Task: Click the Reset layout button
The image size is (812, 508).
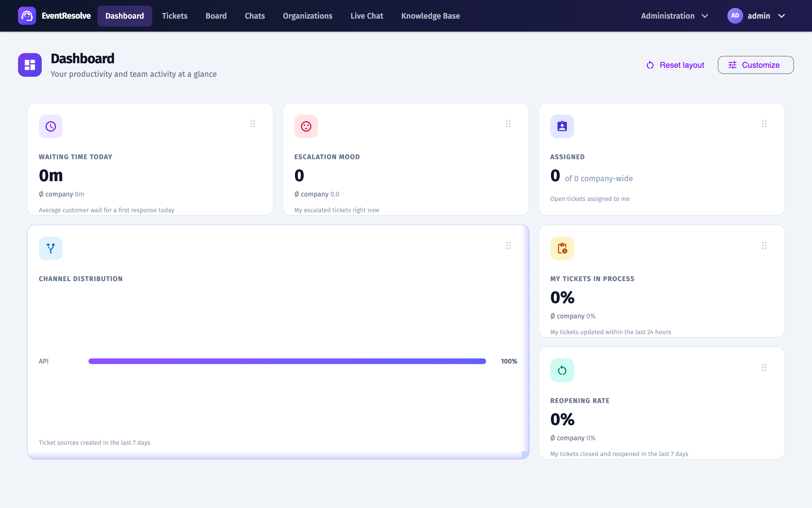Action: 675,65
